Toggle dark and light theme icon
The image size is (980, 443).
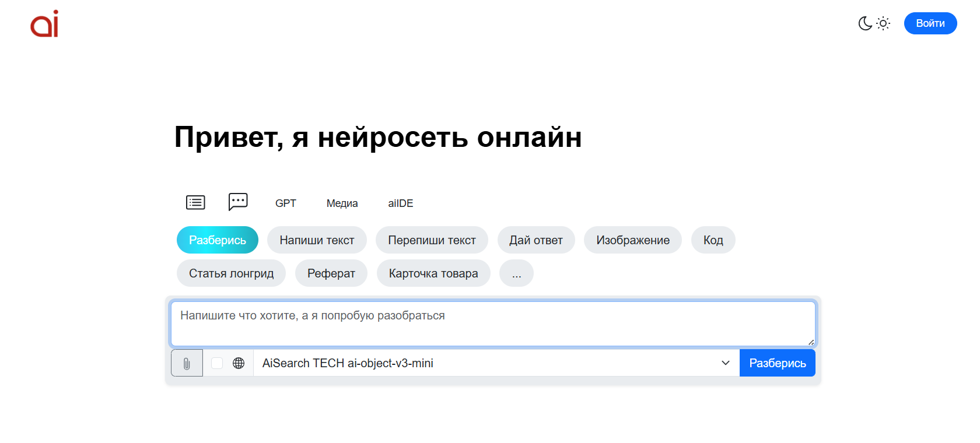[x=873, y=23]
